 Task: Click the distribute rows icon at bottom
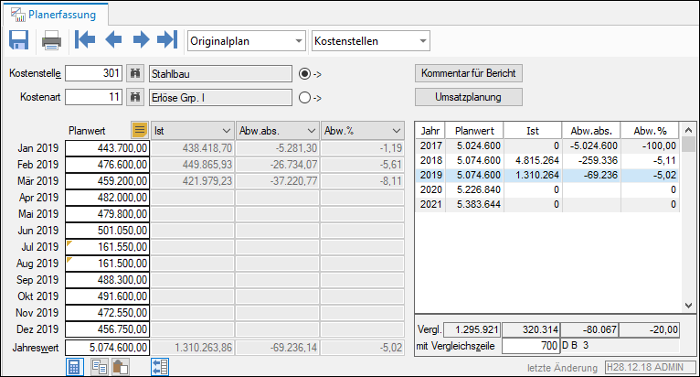(x=160, y=367)
